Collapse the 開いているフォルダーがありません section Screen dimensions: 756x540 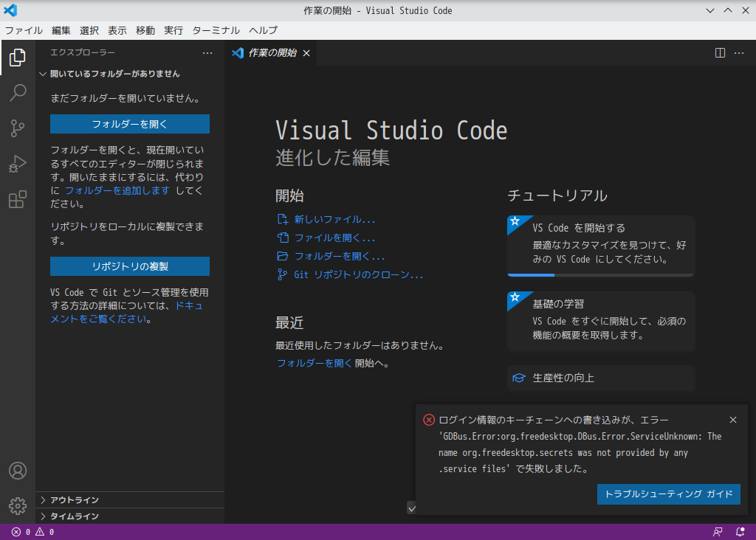point(130,74)
